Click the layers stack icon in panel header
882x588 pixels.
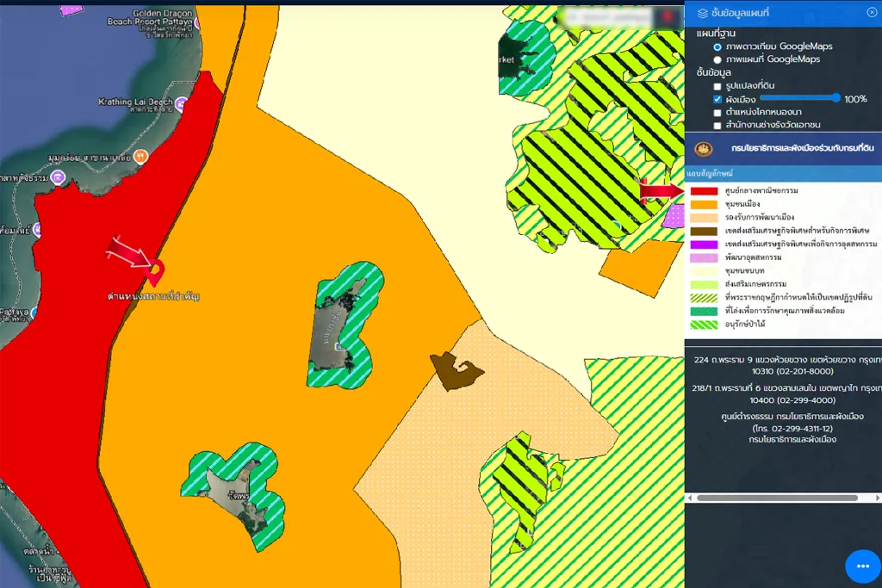pos(702,13)
